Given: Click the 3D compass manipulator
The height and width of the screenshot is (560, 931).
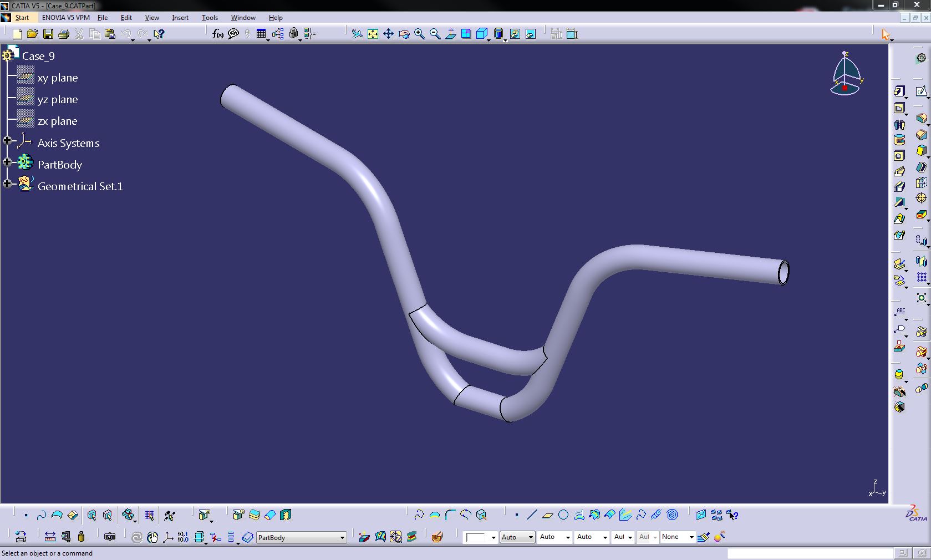Looking at the screenshot, I should (x=845, y=74).
